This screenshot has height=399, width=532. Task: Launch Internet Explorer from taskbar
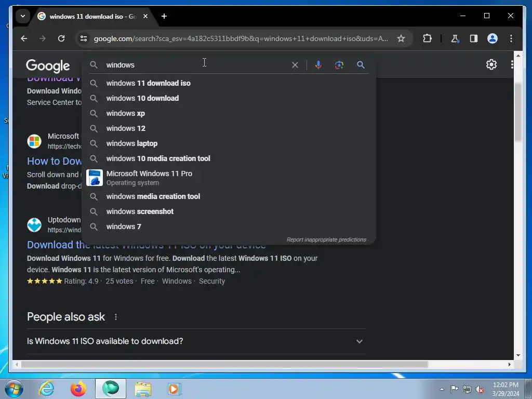[x=46, y=389]
